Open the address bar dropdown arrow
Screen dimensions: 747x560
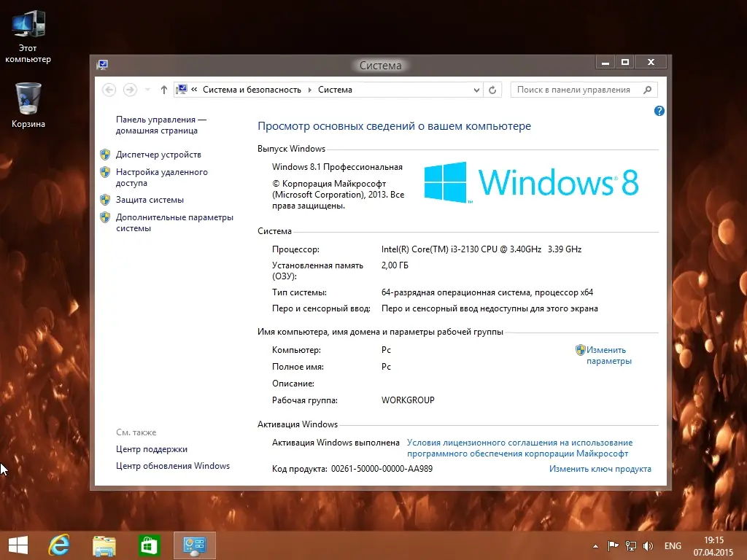point(476,89)
